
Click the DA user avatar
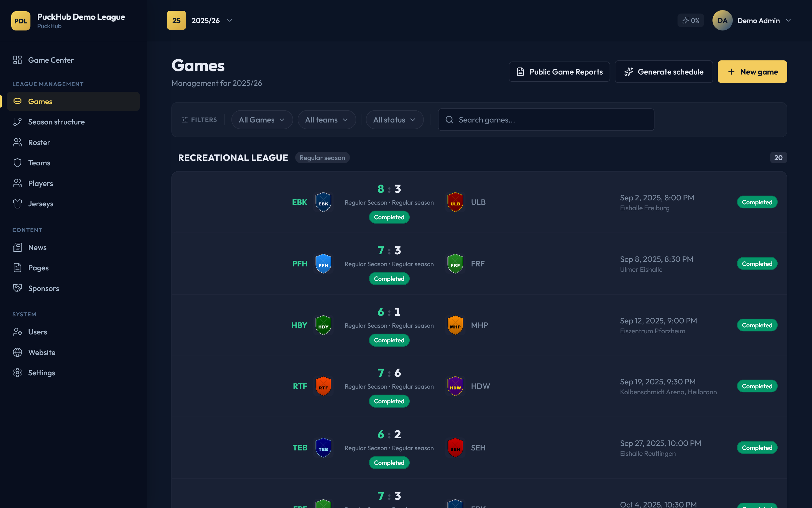[x=722, y=21]
